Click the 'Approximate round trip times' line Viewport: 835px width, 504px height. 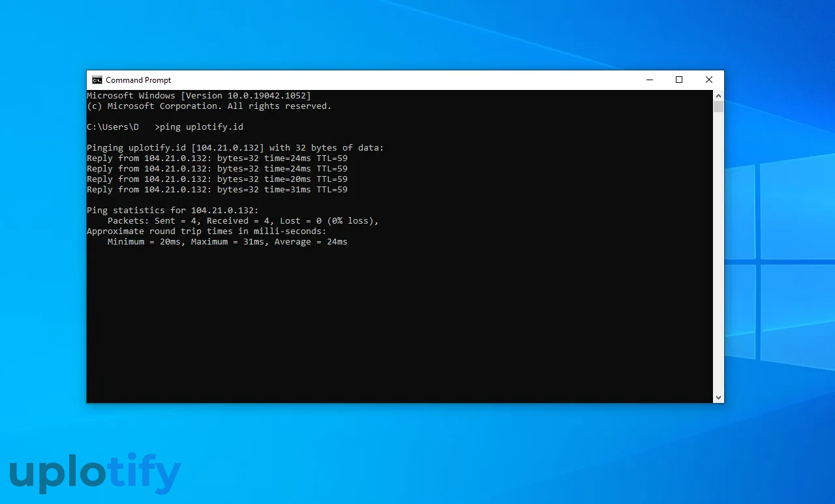tap(207, 231)
